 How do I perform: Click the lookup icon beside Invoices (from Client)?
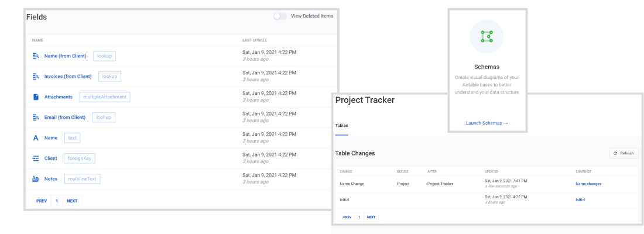tap(36, 77)
